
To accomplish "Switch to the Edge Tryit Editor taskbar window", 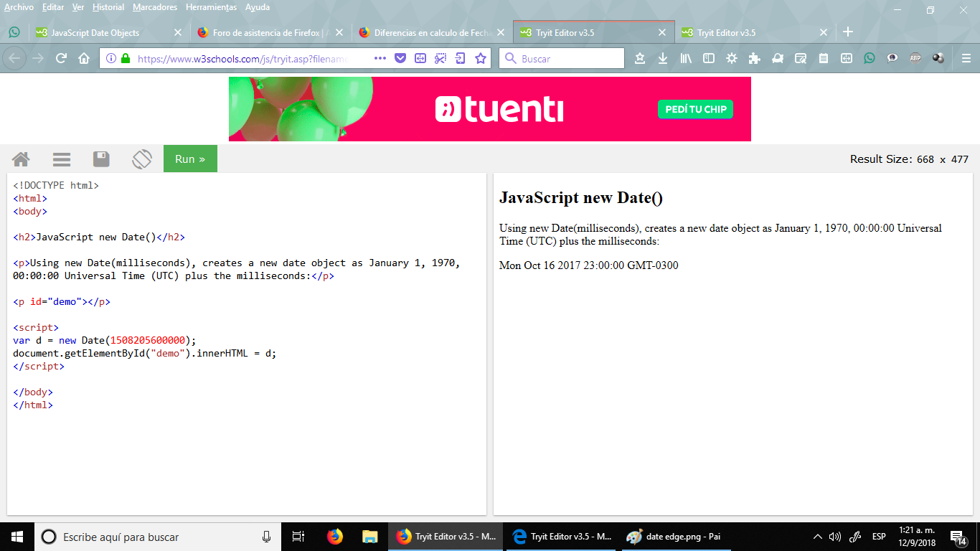I will pyautogui.click(x=562, y=537).
